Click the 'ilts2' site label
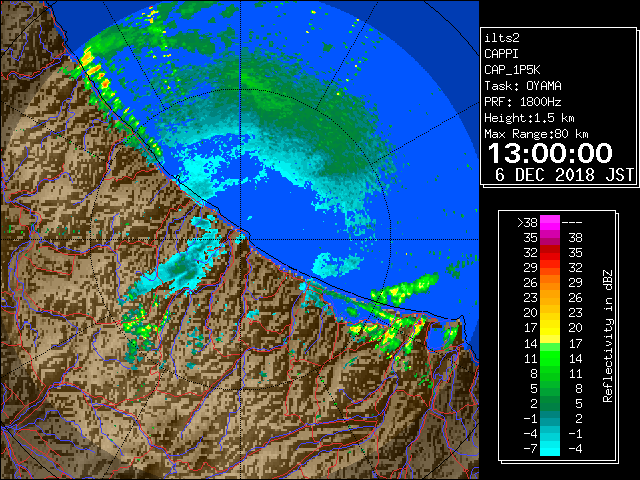This screenshot has height=480, width=640. [x=502, y=38]
